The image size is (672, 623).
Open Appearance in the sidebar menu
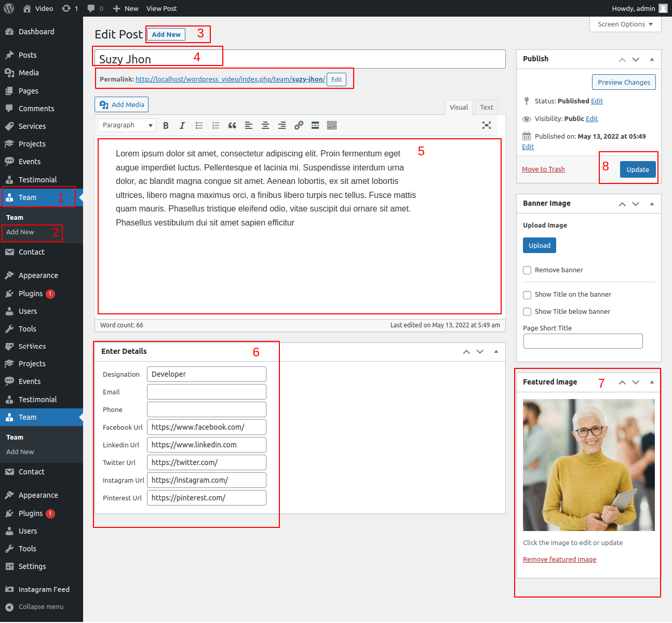(38, 275)
